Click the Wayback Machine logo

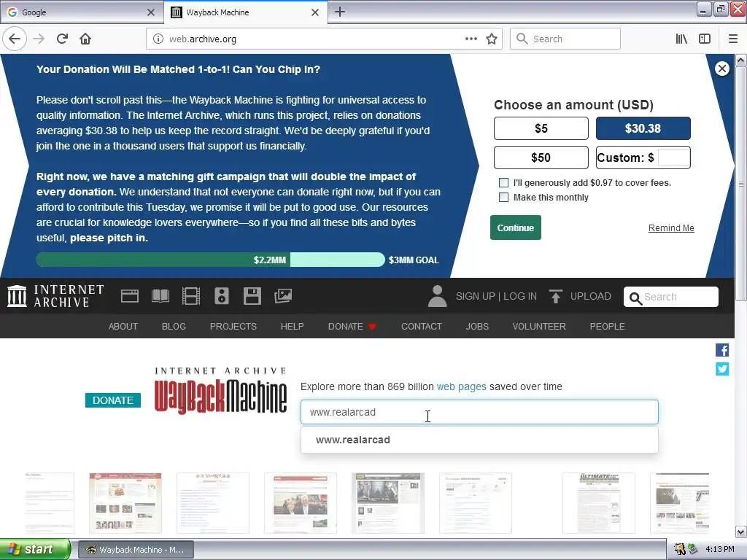[220, 391]
